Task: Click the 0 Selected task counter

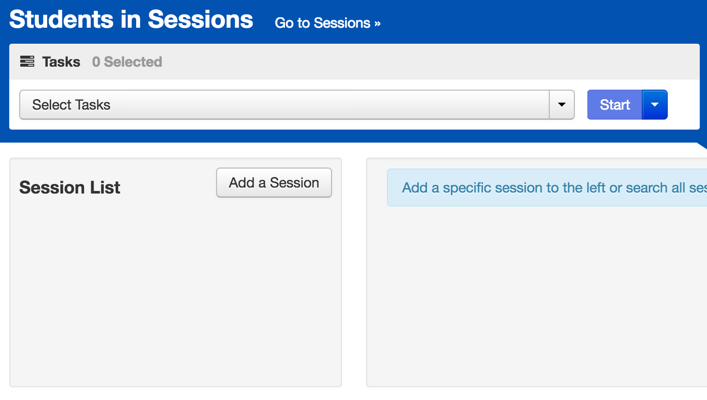Action: coord(127,62)
